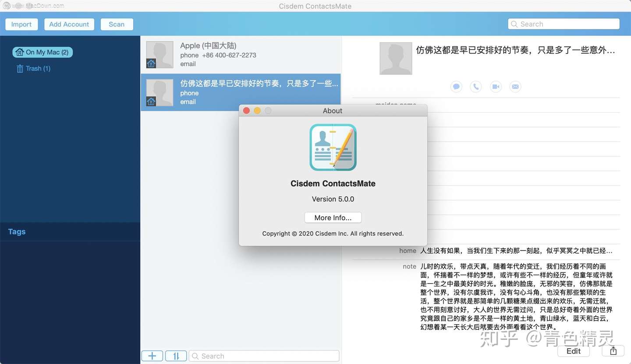Viewport: 631px width, 364px height.
Task: Select the 仿佛这都是早已安排好的节奏 contact row
Action: (x=241, y=92)
